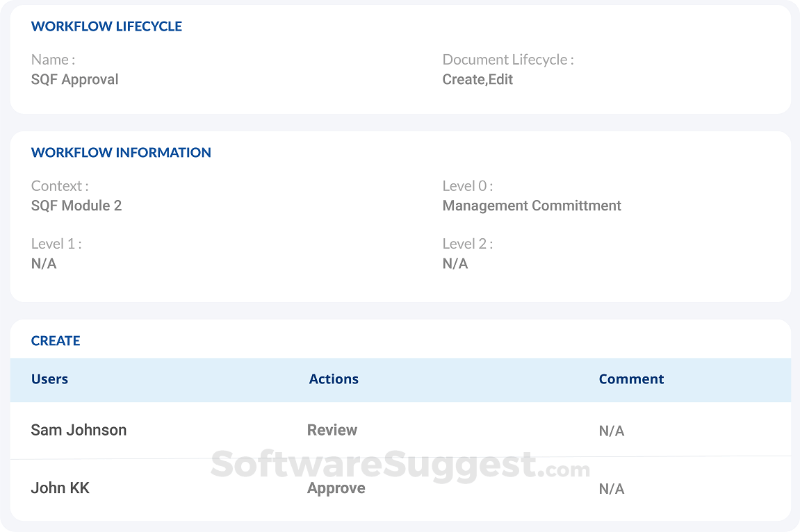The width and height of the screenshot is (800, 532).
Task: Select the workflow name SQF Approval
Action: tap(74, 79)
